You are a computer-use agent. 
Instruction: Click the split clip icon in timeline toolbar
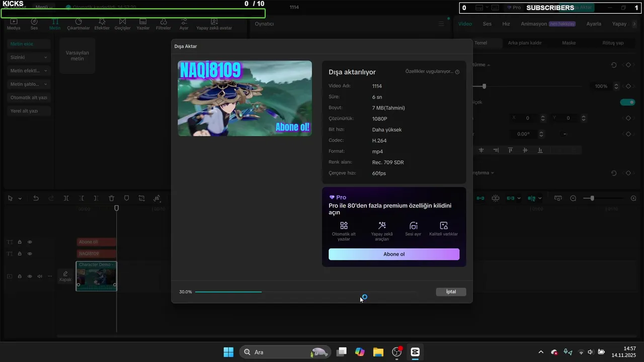(x=66, y=199)
